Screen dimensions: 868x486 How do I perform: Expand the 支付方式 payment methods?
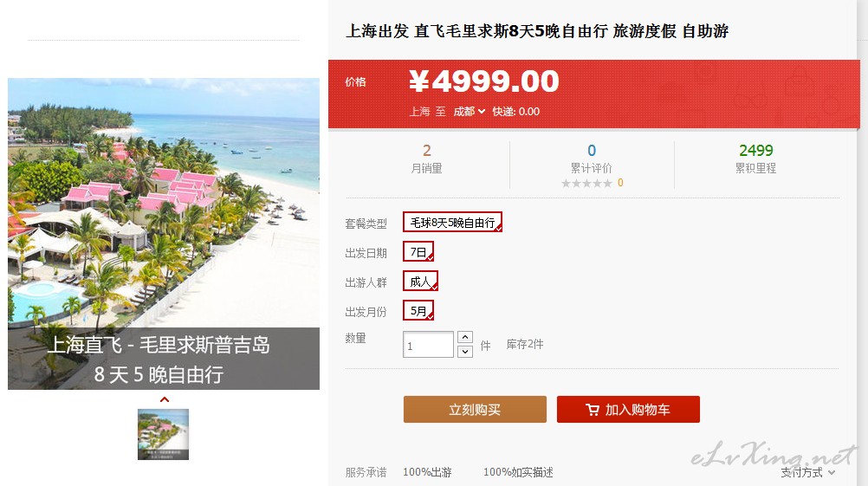pos(807,472)
